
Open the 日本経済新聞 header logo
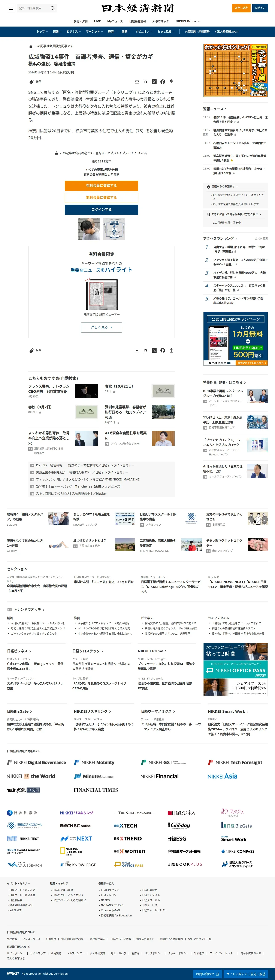(137, 8)
